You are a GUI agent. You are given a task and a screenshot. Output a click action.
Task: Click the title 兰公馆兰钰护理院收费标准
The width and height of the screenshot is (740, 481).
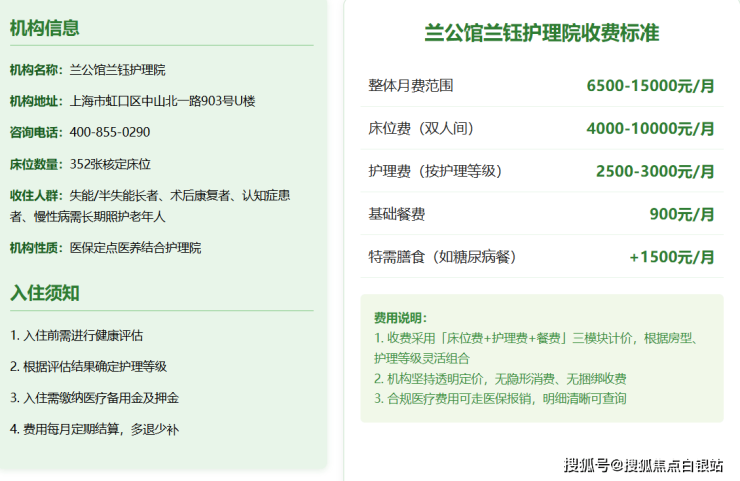coord(542,33)
